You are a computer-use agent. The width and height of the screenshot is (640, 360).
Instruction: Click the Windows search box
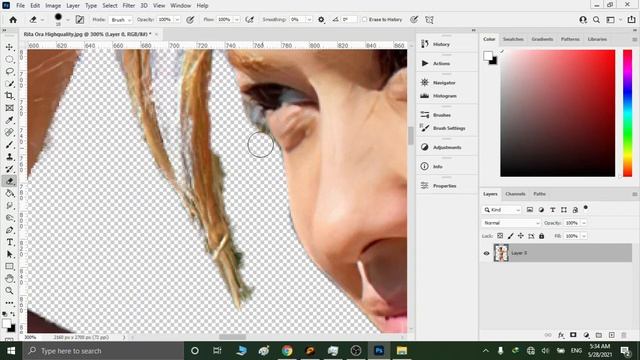103,351
